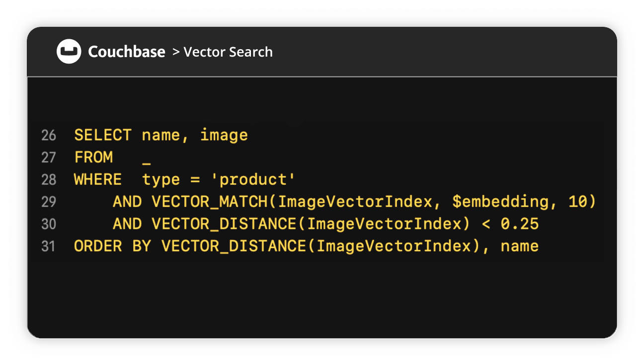Click the 0.25 distance threshold value
643x364 pixels.
point(520,224)
